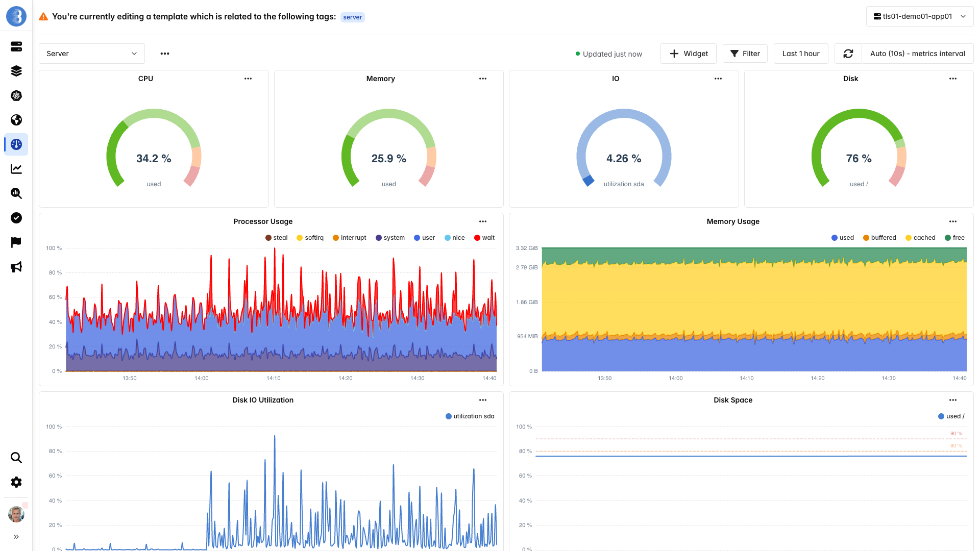
Task: Click the search icon in sidebar
Action: (16, 458)
